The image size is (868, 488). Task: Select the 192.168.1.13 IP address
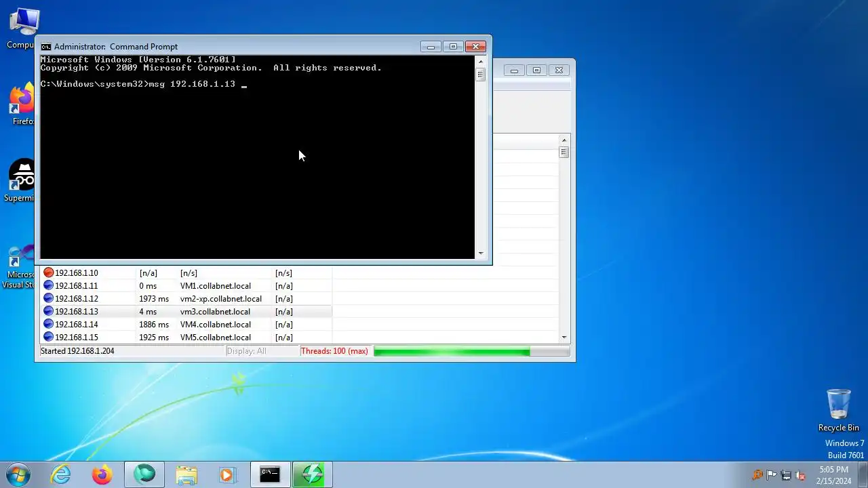pos(77,312)
